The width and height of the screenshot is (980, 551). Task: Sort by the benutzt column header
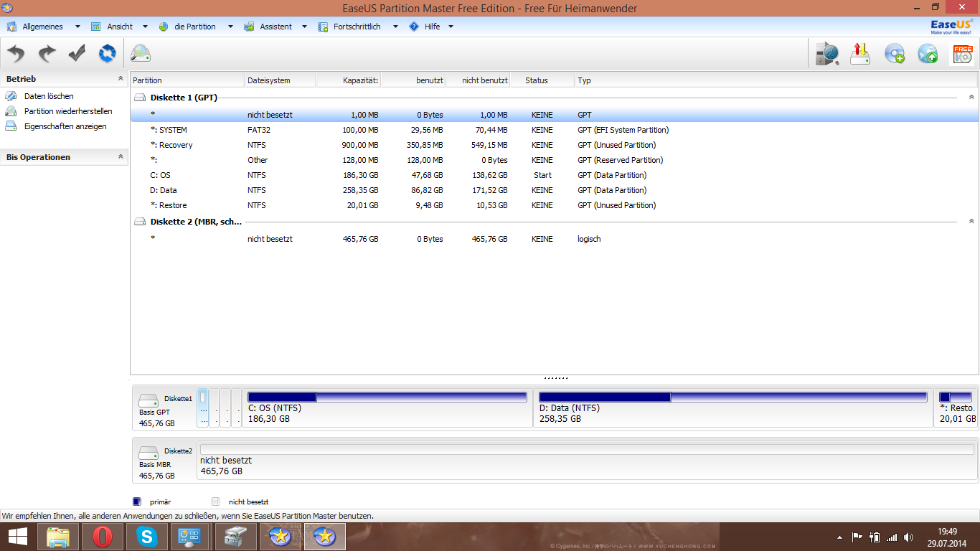click(x=413, y=80)
